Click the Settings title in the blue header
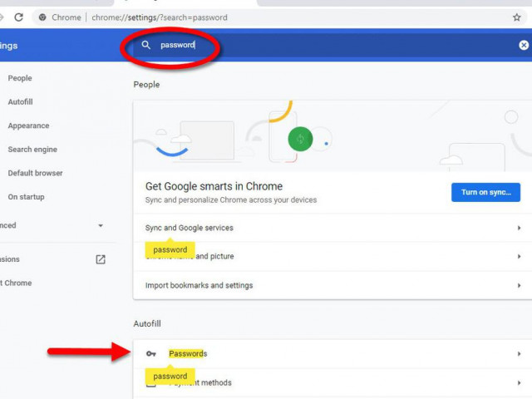The image size is (532, 399). [x=9, y=46]
